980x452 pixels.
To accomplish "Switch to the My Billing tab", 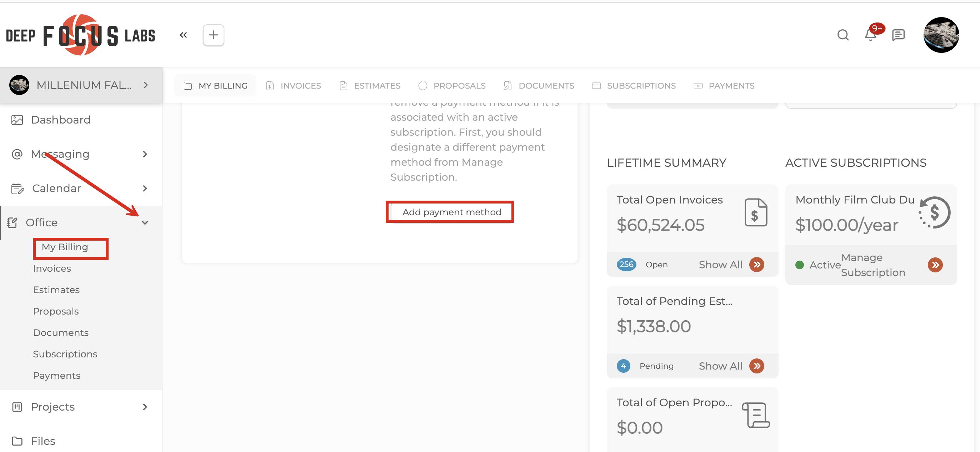I will (x=215, y=86).
